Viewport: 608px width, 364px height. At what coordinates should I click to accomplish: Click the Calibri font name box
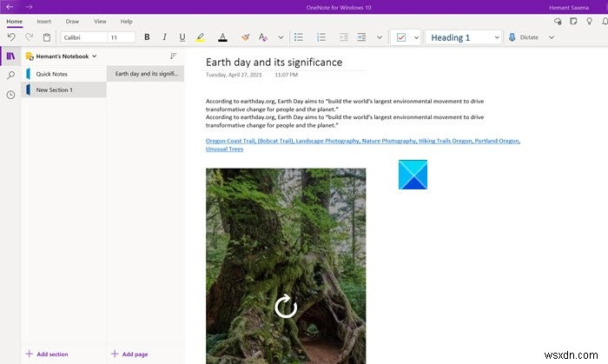pyautogui.click(x=83, y=37)
